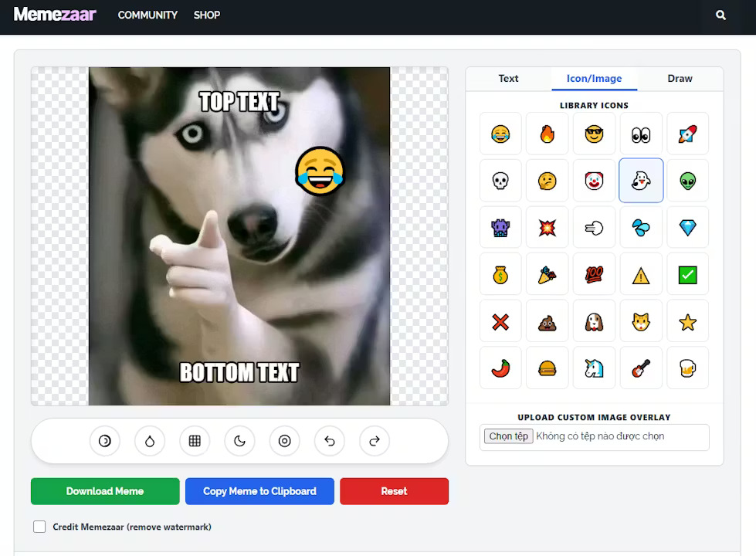Image resolution: width=756 pixels, height=556 pixels.
Task: Toggle the grid overlay filter
Action: (194, 441)
